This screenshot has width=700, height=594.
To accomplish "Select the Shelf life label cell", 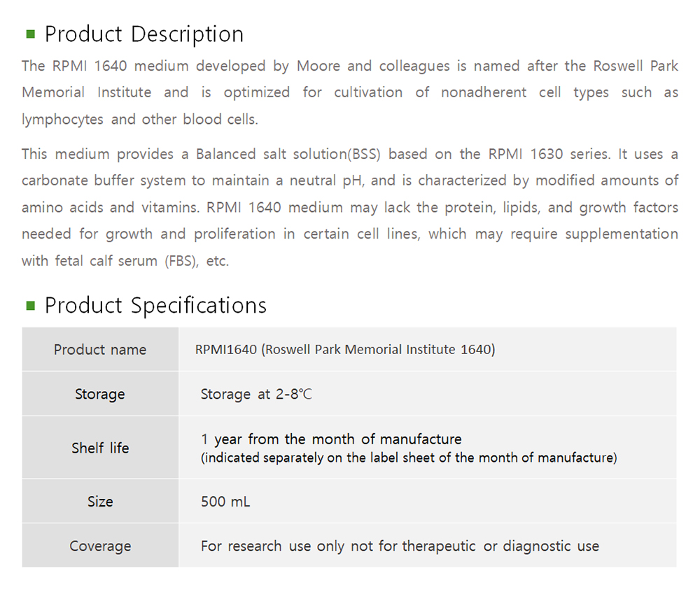I will click(x=100, y=448).
